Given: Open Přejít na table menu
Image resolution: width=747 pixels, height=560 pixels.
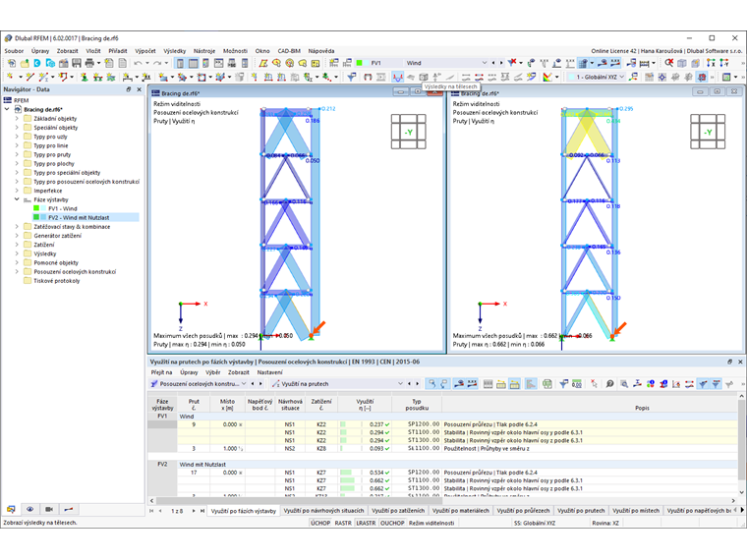Looking at the screenshot, I should (x=161, y=372).
